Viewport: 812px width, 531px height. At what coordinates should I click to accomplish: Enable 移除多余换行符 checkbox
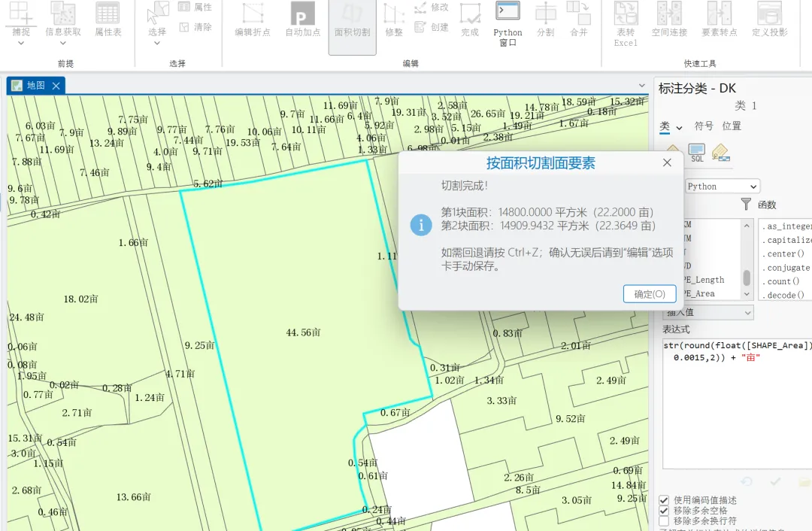664,520
